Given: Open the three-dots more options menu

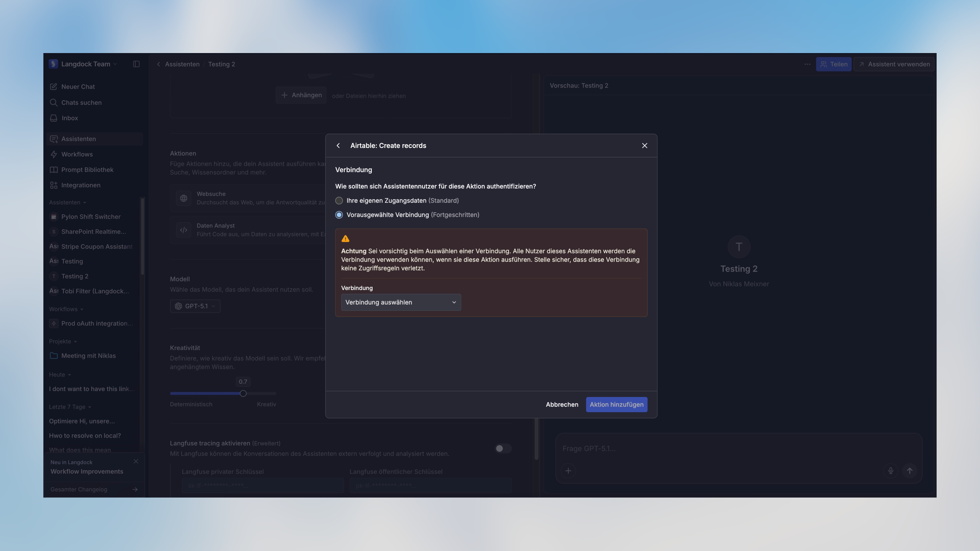Looking at the screenshot, I should 807,64.
